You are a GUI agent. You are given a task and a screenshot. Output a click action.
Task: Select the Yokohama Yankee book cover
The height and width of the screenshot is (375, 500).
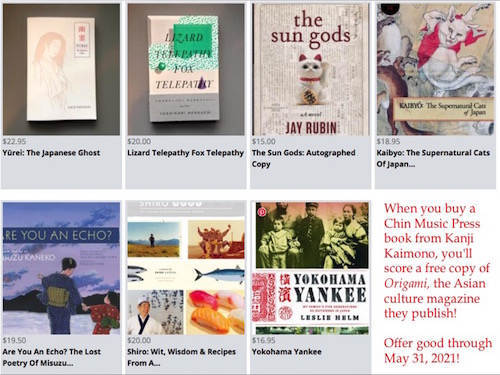pos(311,268)
